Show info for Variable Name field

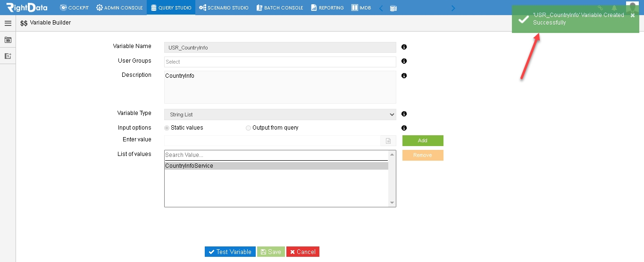tap(404, 47)
